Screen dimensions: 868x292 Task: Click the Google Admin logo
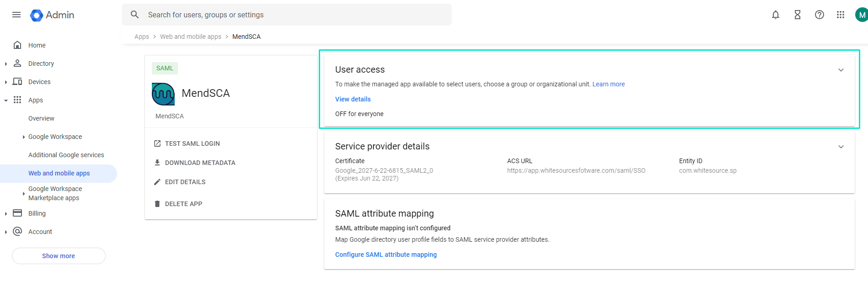(52, 15)
